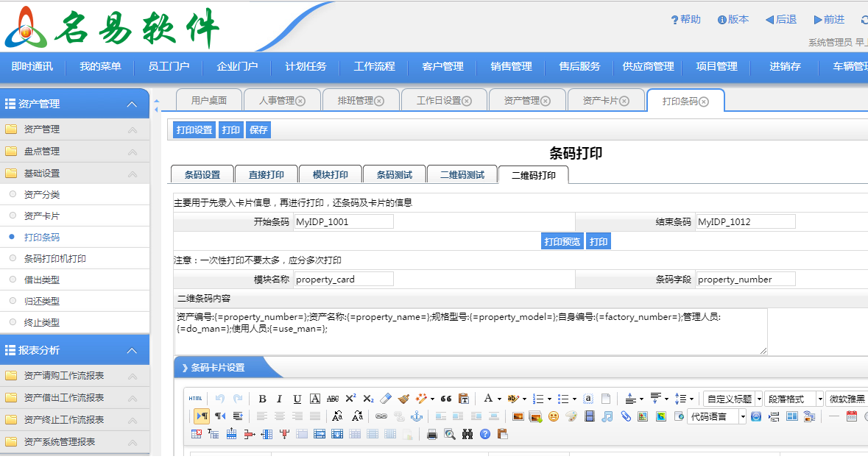
Task: Click the 开始条码 input field
Action: 343,221
